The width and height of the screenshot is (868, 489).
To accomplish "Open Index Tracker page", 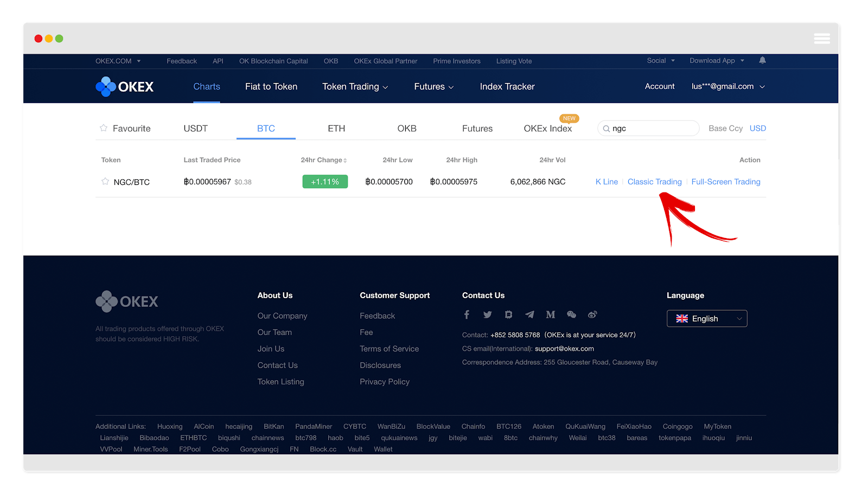I will click(x=507, y=87).
